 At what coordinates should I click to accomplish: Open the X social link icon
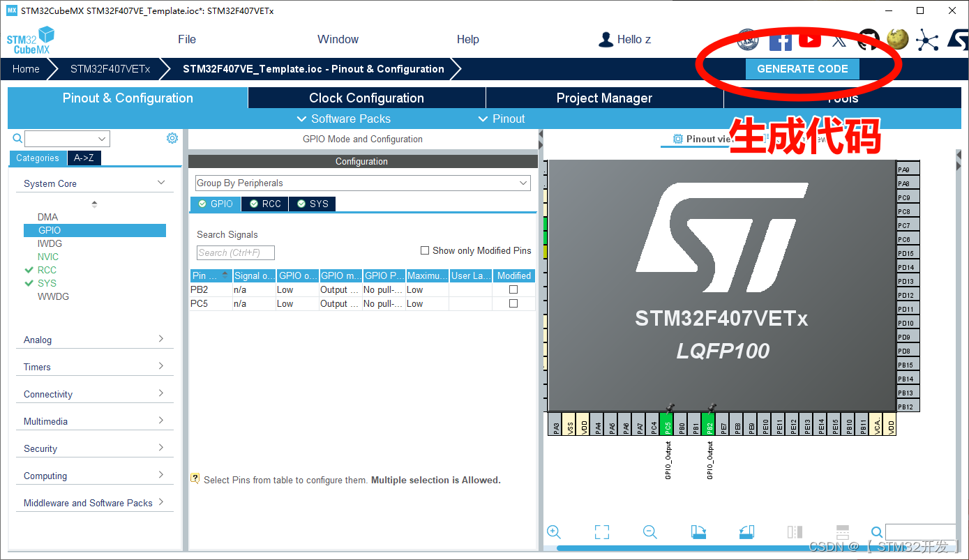coord(839,40)
